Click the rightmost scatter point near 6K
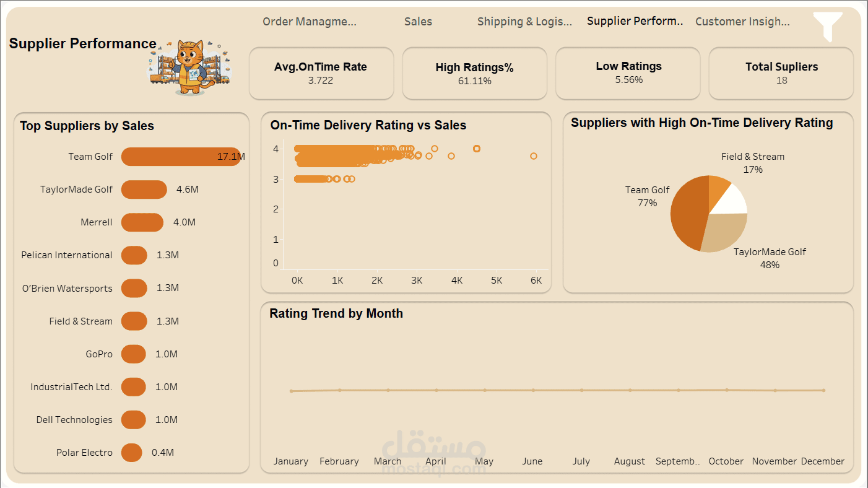This screenshot has height=488, width=868. coord(534,156)
